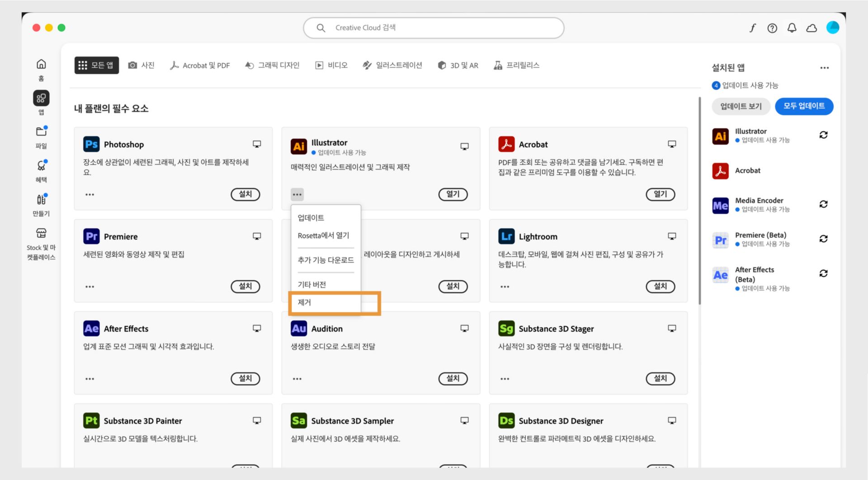Viewport: 868px width, 480px height.
Task: Open Substance 3D Stager more options (…)
Action: point(505,379)
